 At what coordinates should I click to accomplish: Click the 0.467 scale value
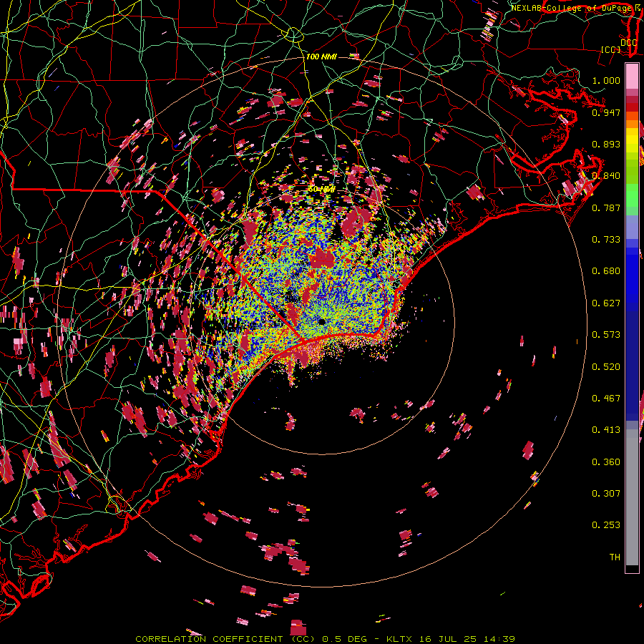[606, 399]
